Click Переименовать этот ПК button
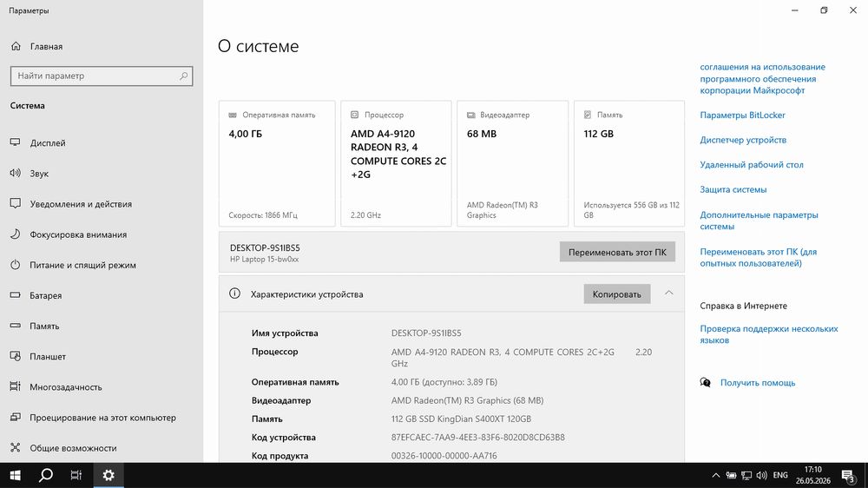The height and width of the screenshot is (488, 868). coord(617,252)
